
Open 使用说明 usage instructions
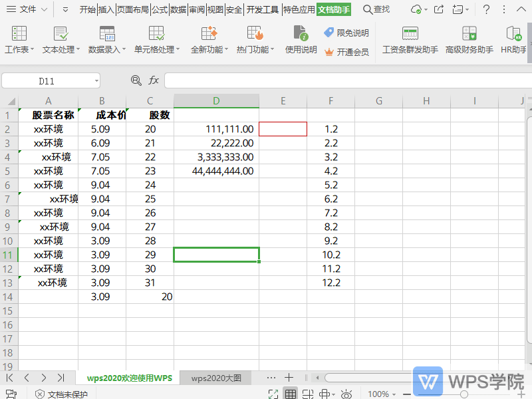tap(301, 34)
